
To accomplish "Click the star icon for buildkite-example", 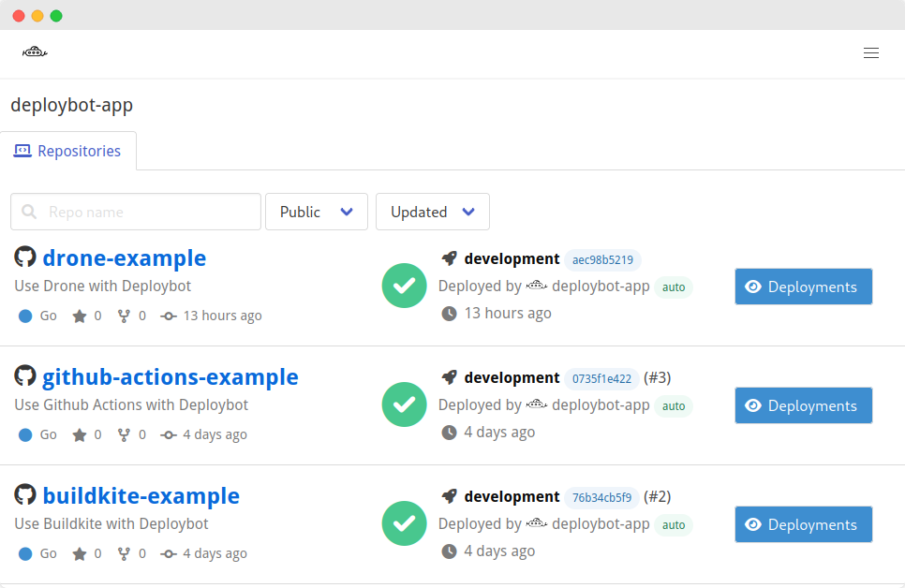I will click(x=80, y=554).
